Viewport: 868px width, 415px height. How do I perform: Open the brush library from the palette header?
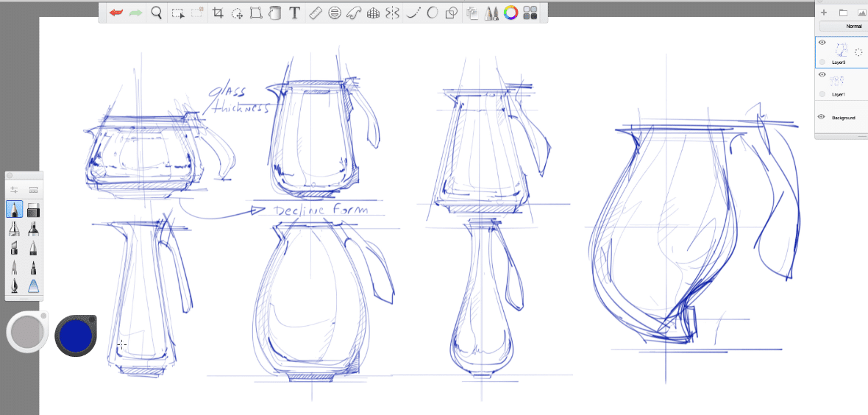tap(33, 190)
